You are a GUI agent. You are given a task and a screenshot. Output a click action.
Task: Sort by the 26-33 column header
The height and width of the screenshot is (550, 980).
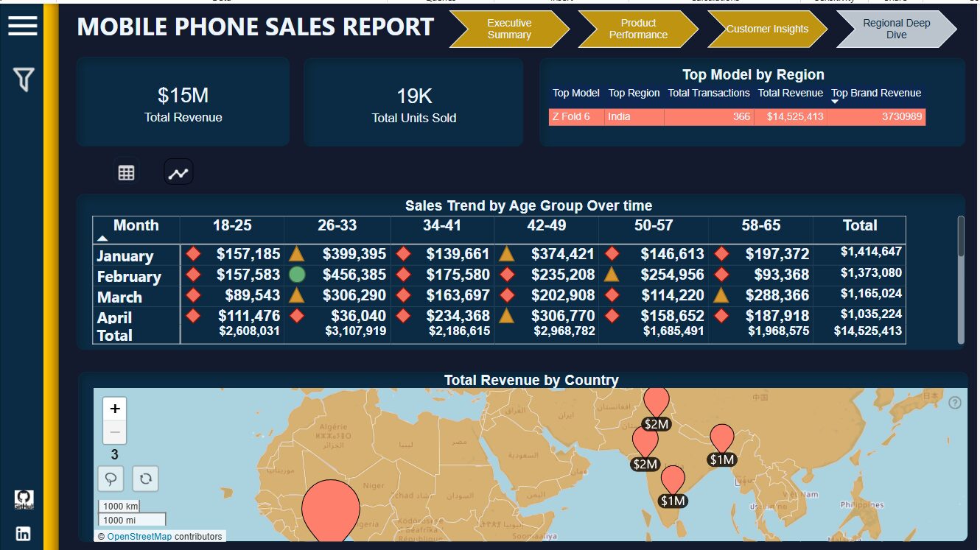[337, 226]
